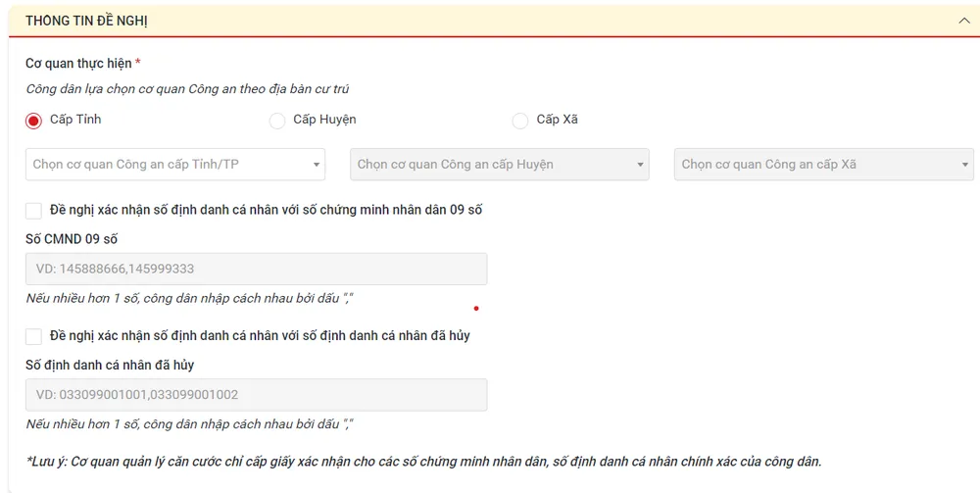980x493 pixels.
Task: Click the arrow icon of cấp Xã dropdown
Action: click(x=965, y=166)
